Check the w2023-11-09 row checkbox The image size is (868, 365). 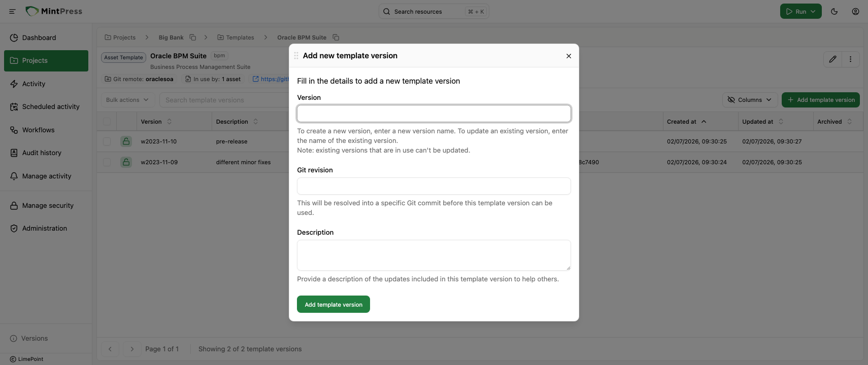coord(107,162)
